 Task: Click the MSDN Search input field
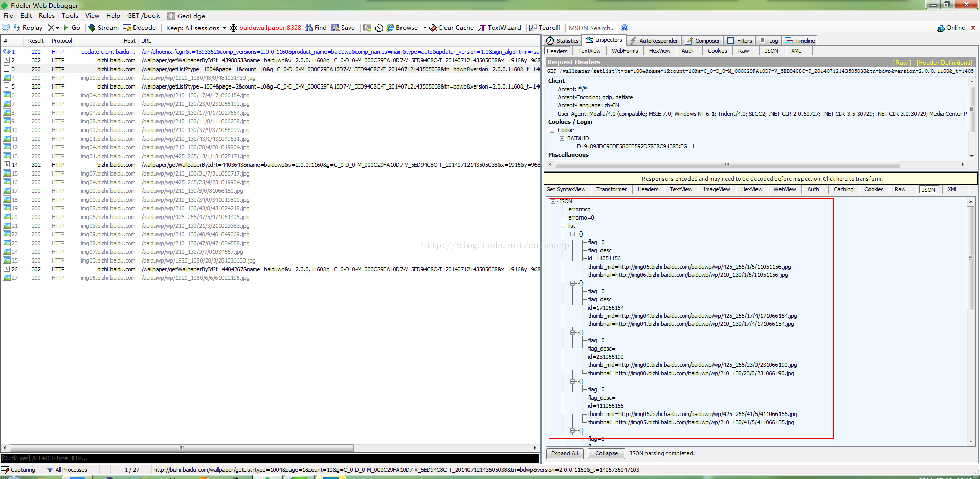tap(592, 28)
